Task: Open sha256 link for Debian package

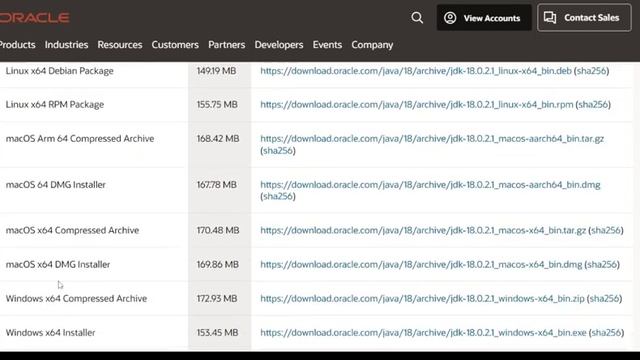Action: click(x=591, y=71)
